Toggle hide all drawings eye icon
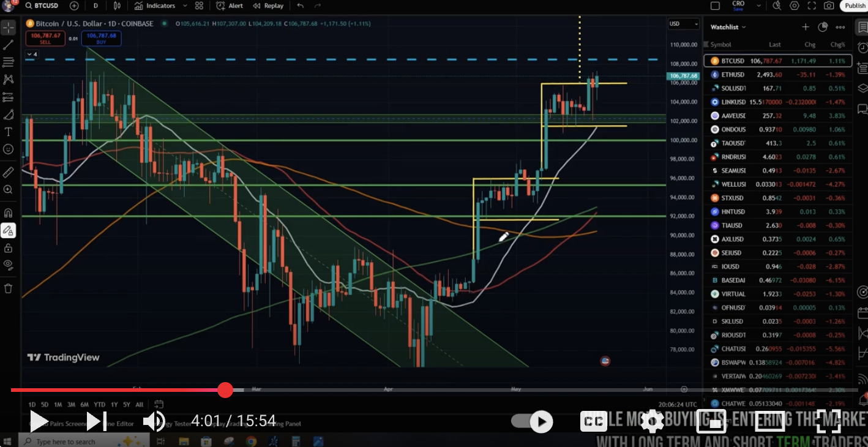The image size is (868, 447). [x=9, y=265]
